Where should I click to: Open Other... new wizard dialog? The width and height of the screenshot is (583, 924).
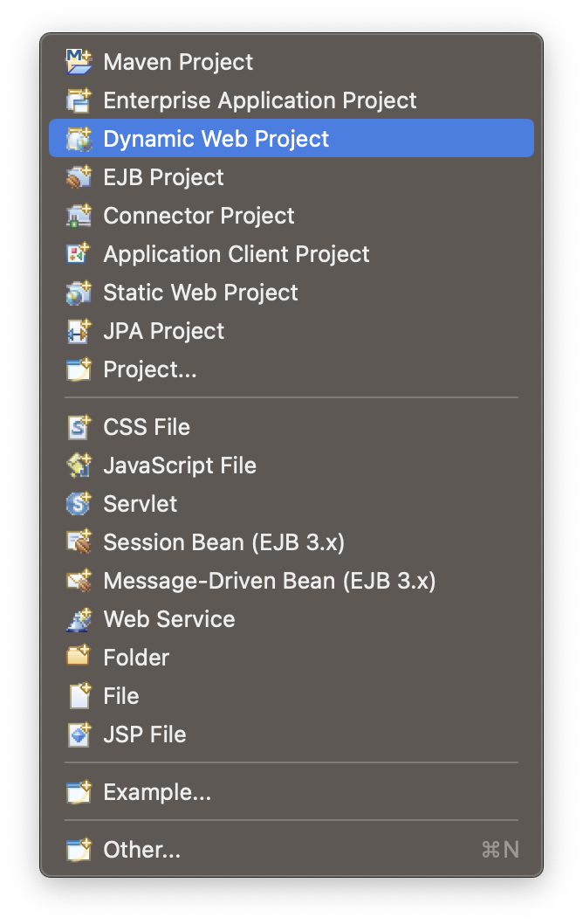coord(141,850)
